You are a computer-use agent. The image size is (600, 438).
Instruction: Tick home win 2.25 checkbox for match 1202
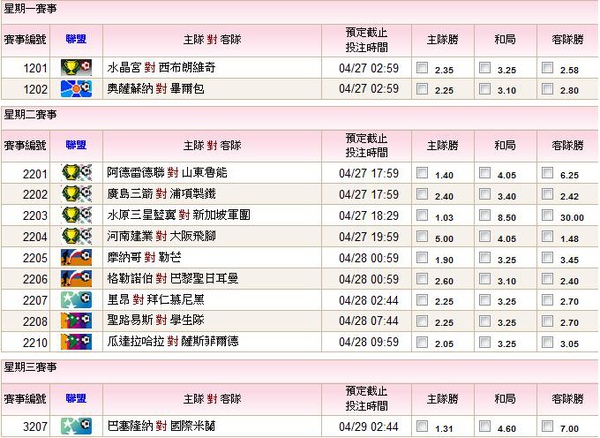[x=422, y=89]
